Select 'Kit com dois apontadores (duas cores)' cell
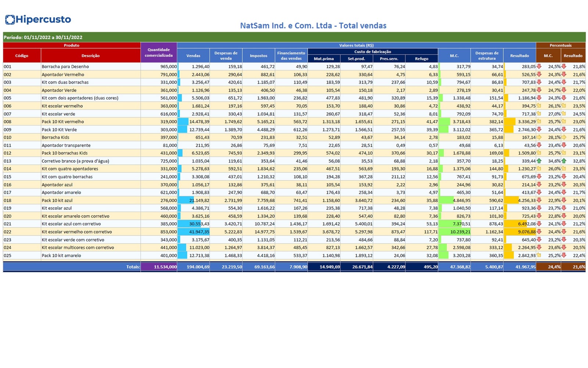This screenshot has width=588, height=368. pos(90,98)
